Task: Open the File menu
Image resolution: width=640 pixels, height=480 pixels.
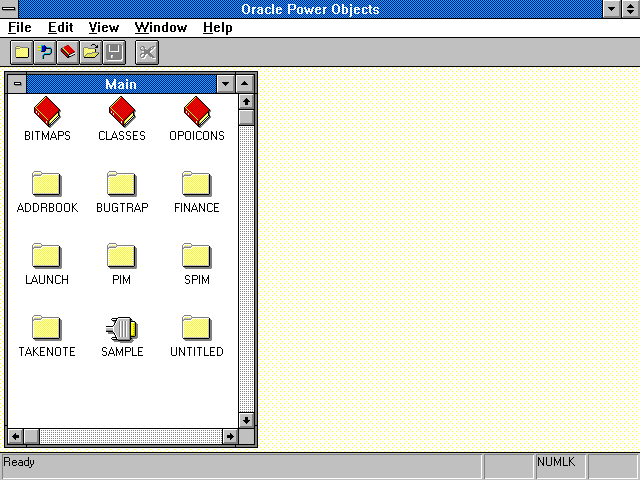Action: click(x=19, y=27)
